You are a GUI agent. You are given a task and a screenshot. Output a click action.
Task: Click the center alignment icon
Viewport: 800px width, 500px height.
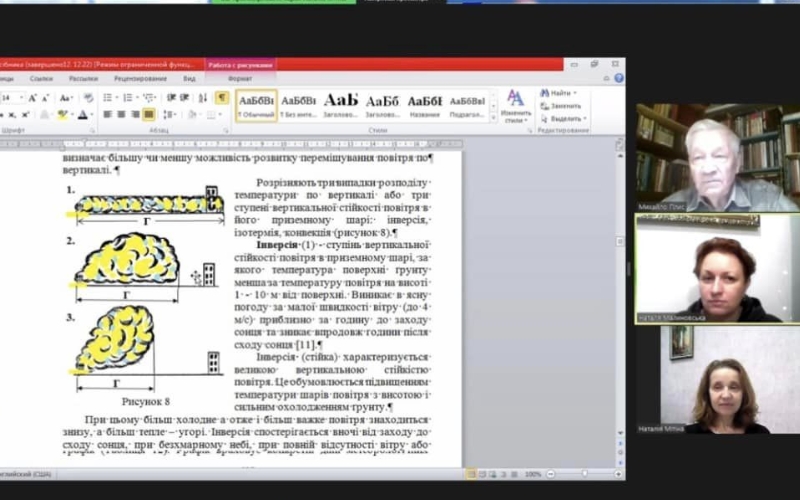120,115
